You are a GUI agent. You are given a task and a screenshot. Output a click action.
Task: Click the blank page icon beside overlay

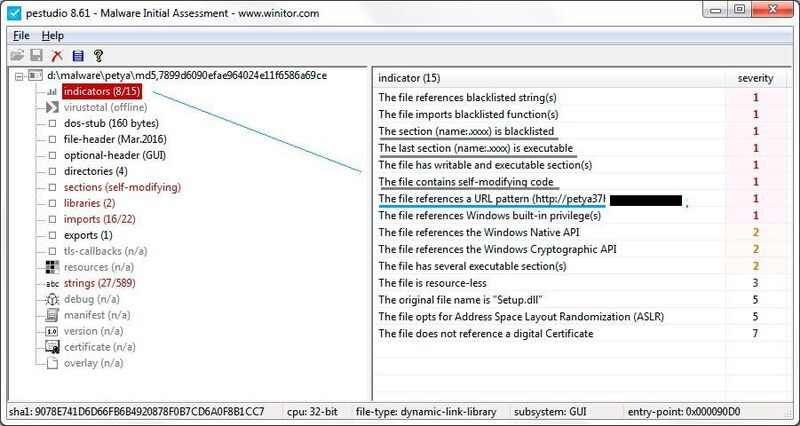(52, 363)
